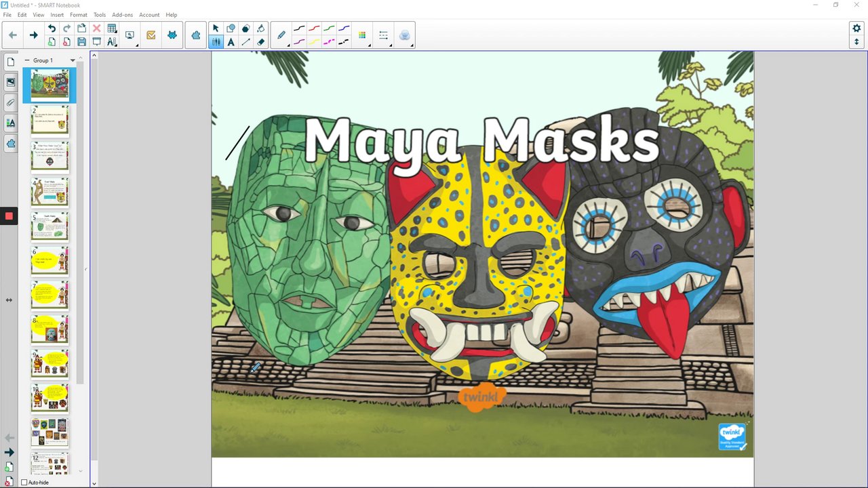Click the toolbar up-down position arrow

[x=856, y=42]
